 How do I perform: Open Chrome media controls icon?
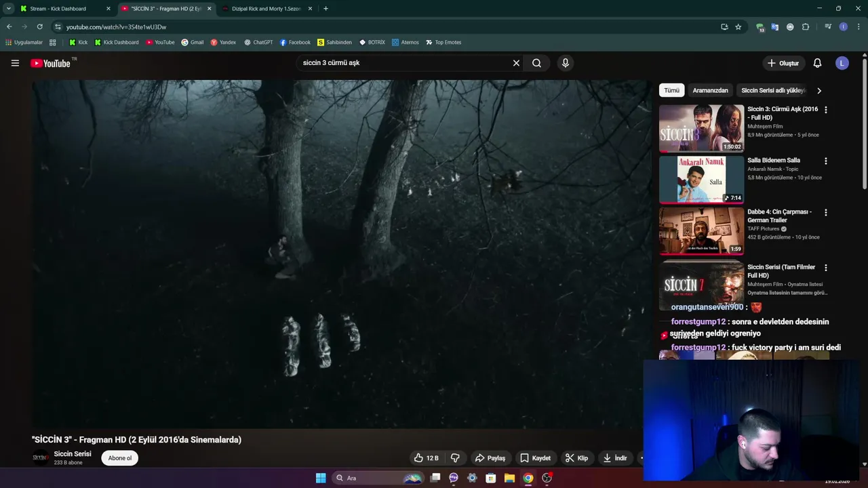click(828, 27)
